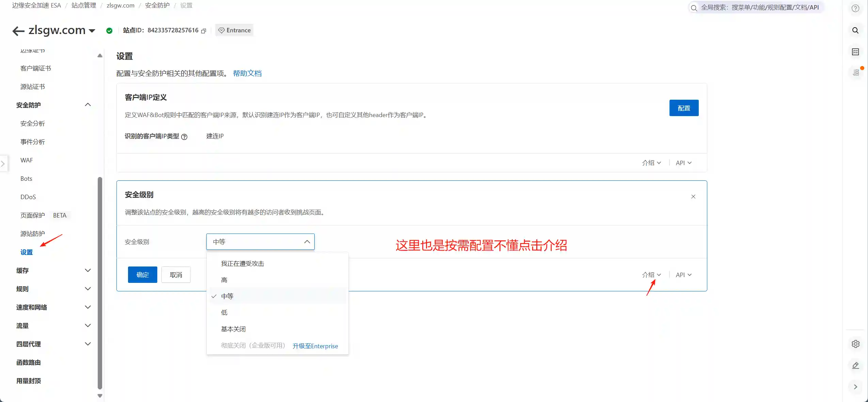Screen dimensions: 868x402
Task: Click 升级至Enterprise upgrade link
Action: (315, 346)
